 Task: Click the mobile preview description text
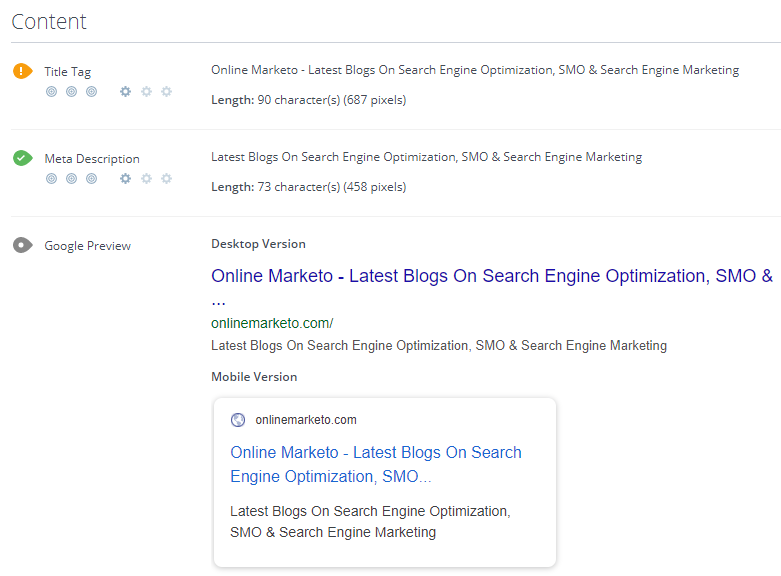coord(369,522)
